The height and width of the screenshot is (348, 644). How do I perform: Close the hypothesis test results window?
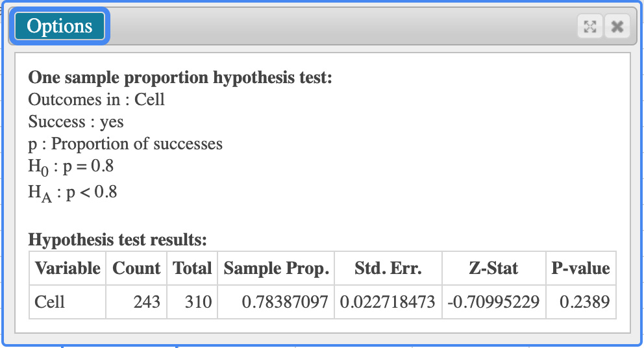(x=617, y=27)
